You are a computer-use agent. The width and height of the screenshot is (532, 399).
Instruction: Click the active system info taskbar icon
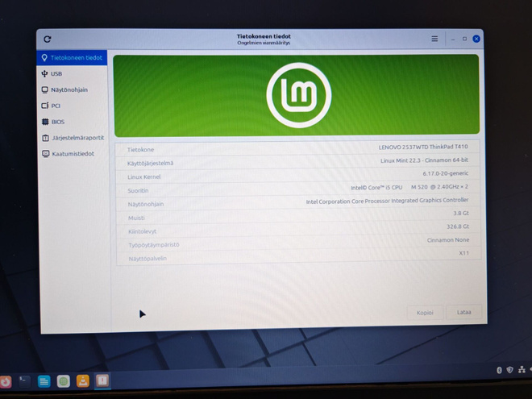(x=102, y=380)
